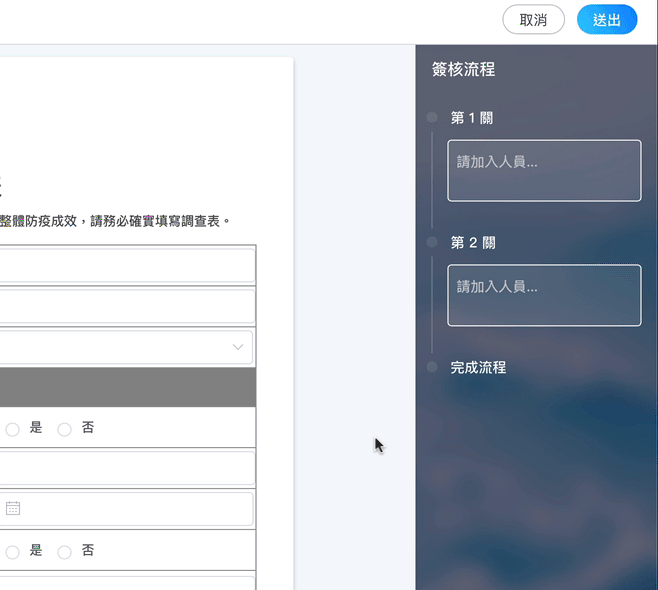Click the 簽核流程 panel heading
This screenshot has height=590, width=658.
(463, 69)
